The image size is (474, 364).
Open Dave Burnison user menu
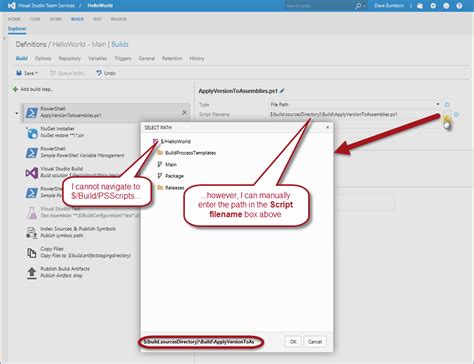389,6
